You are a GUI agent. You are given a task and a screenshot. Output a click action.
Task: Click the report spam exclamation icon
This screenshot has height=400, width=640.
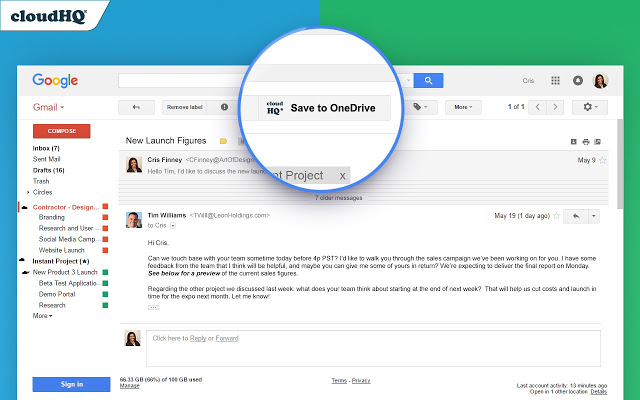coord(224,107)
